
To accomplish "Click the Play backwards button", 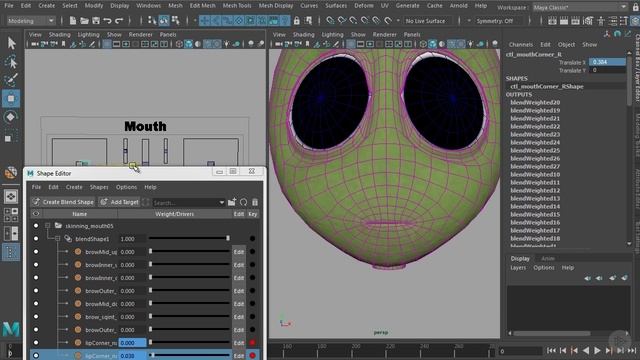I will (586, 351).
